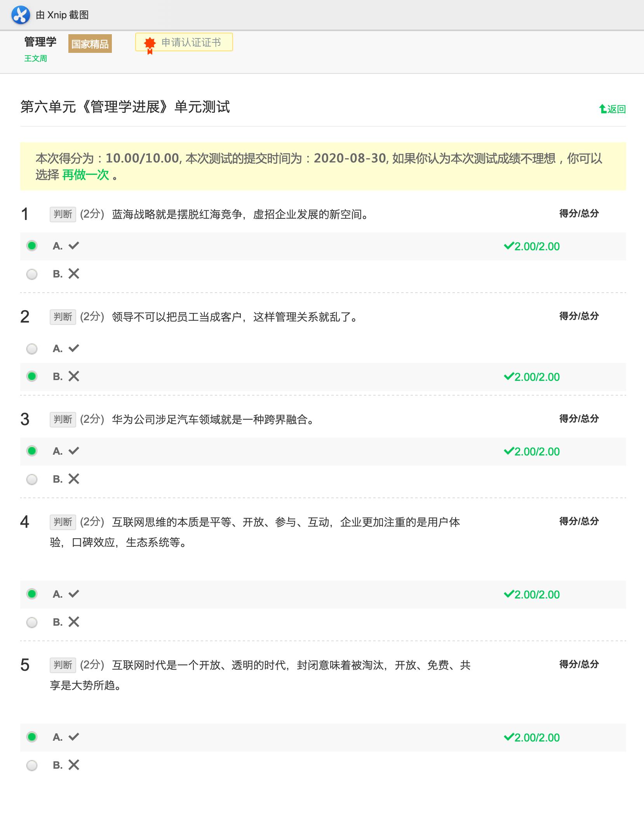The width and height of the screenshot is (644, 813).
Task: Click 得分/总分 header for question 3
Action: 579,419
